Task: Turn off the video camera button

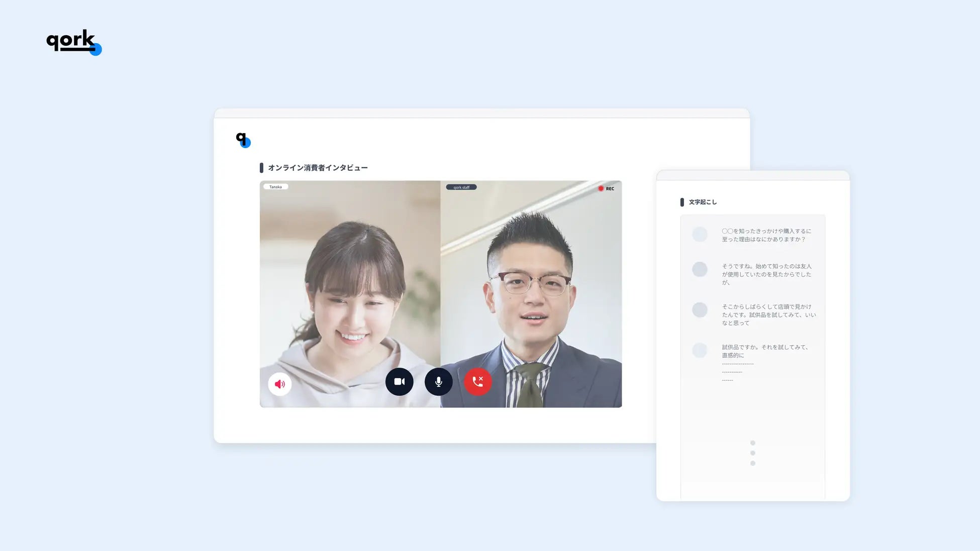Action: coord(399,382)
